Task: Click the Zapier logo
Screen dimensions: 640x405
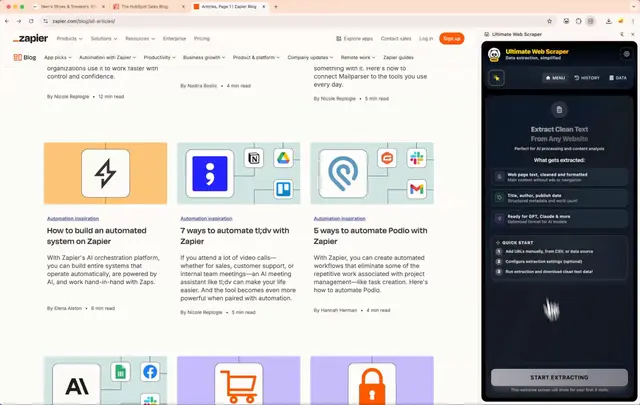Action: pyautogui.click(x=30, y=38)
